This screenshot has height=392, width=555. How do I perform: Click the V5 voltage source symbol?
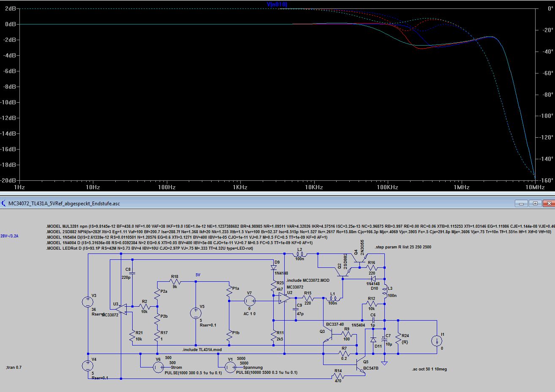(196, 313)
